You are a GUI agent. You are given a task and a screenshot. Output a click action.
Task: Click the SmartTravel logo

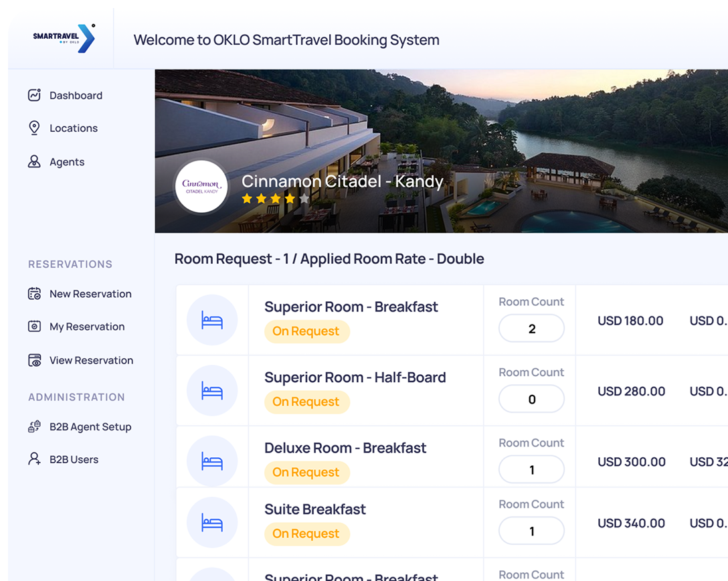pyautogui.click(x=64, y=38)
